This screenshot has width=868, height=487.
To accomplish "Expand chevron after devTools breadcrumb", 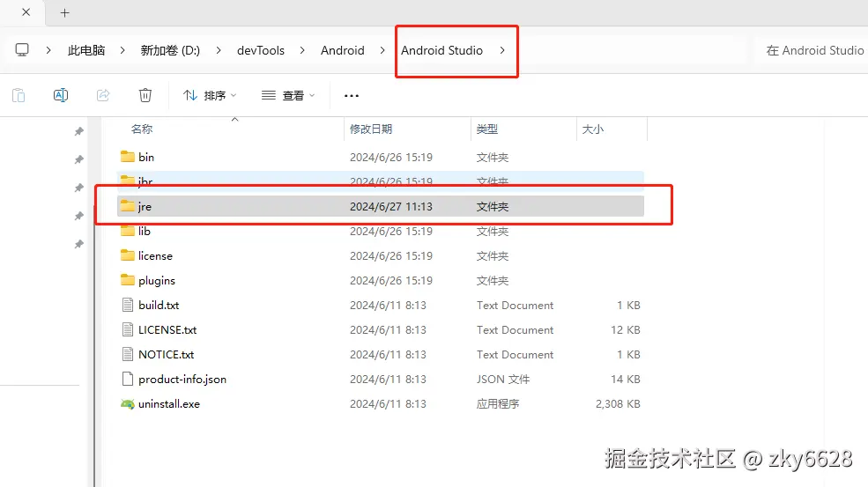I will (302, 50).
